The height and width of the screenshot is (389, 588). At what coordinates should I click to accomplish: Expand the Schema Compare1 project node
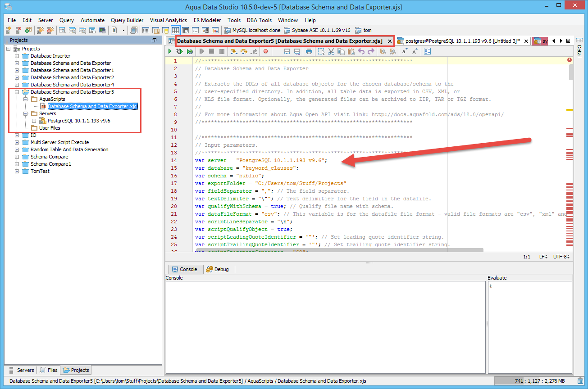(17, 164)
